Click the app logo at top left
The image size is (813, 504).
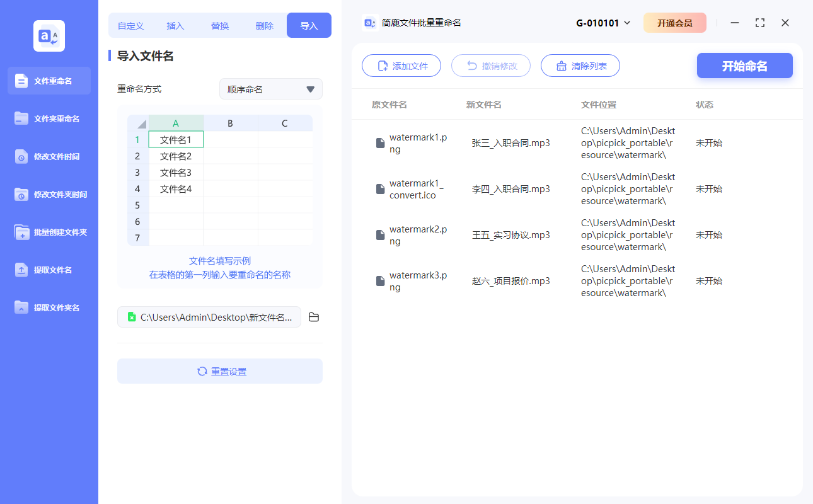pyautogui.click(x=49, y=36)
